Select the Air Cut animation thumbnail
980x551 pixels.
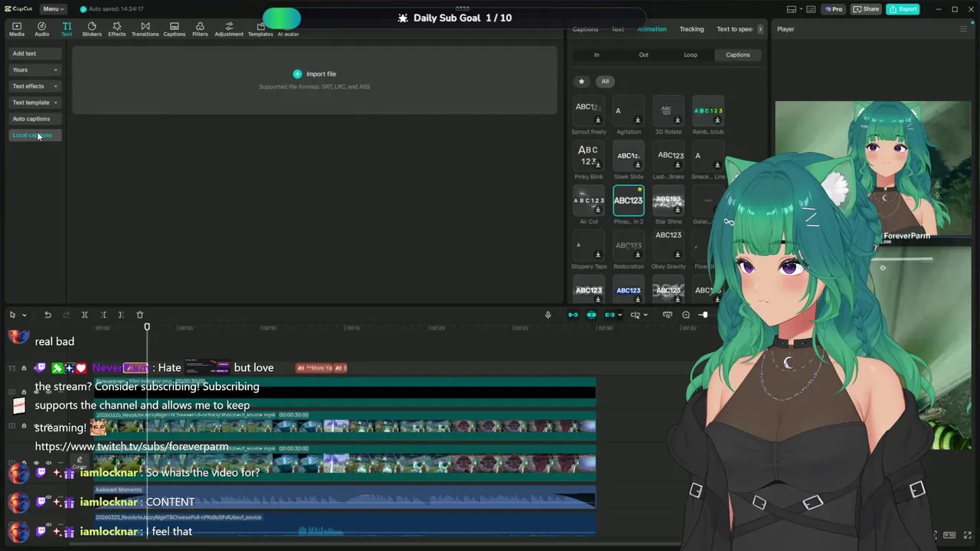(x=589, y=201)
